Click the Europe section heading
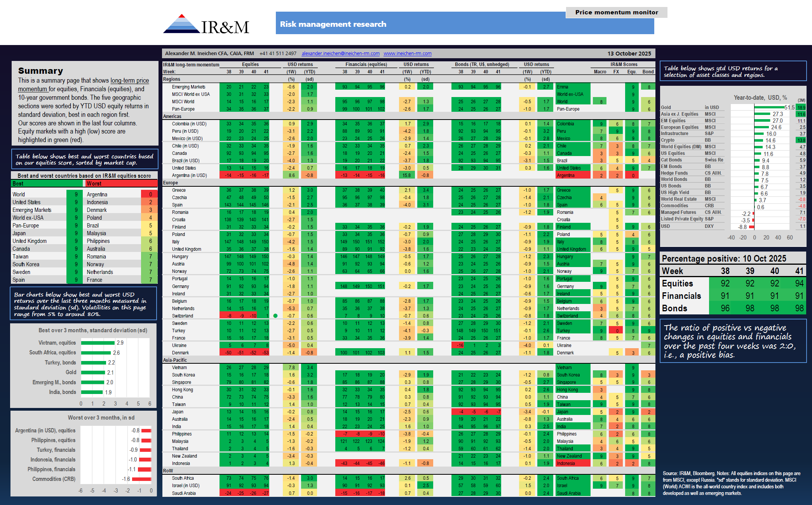This screenshot has height=505, width=812. pos(171,182)
